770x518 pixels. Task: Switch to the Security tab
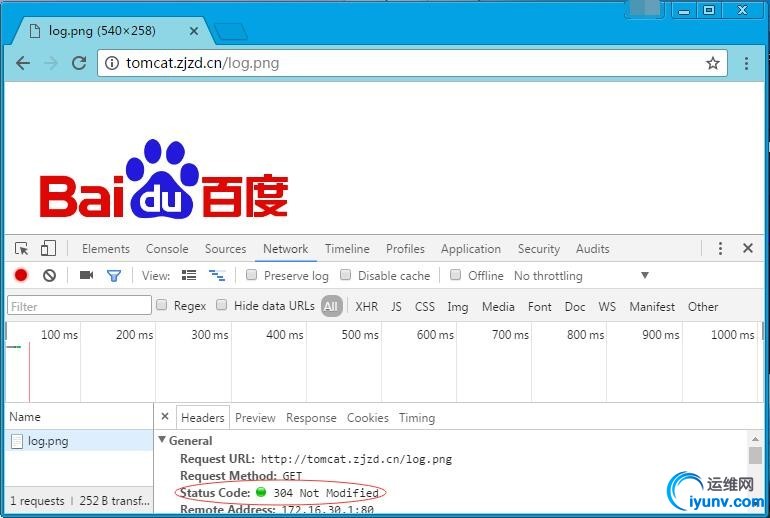(539, 249)
